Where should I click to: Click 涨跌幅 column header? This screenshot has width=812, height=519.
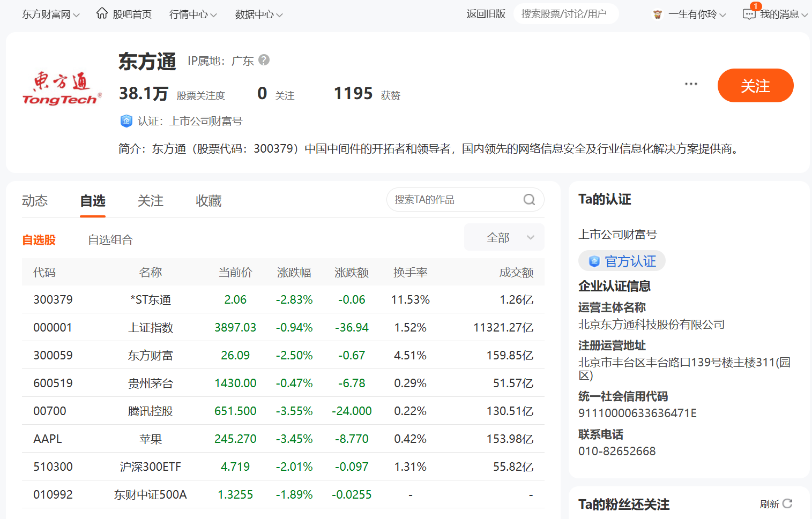point(294,272)
